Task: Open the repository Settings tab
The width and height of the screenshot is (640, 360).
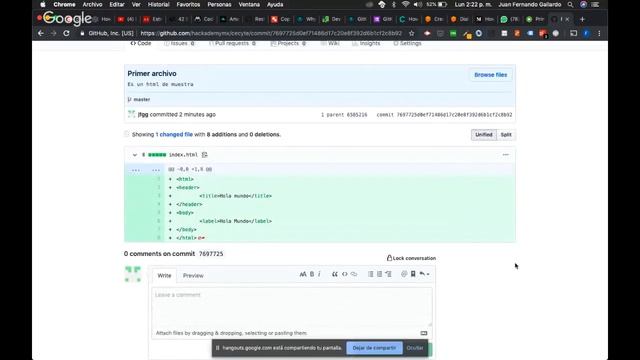Action: coord(407,43)
